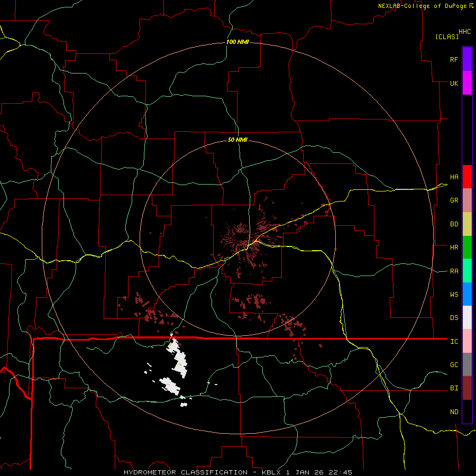476x476 pixels.
Task: Click the large white dry-snow echo
Action: [x=179, y=359]
